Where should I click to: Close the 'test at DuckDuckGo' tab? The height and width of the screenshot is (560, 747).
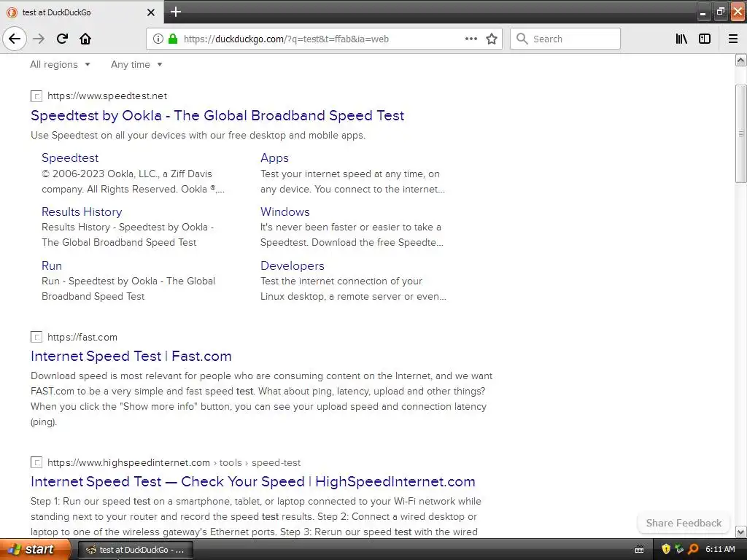pos(150,12)
